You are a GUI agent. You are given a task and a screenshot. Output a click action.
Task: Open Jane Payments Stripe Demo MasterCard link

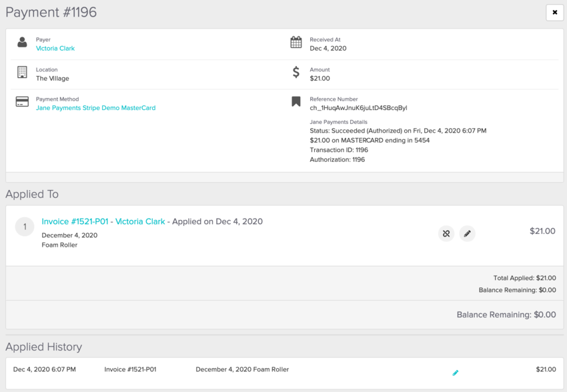point(95,108)
